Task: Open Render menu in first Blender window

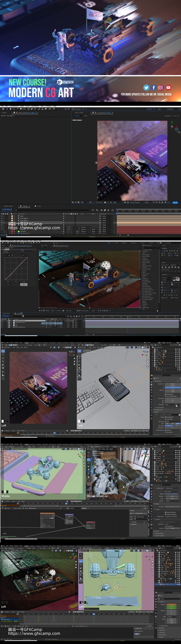Action: pos(11,343)
